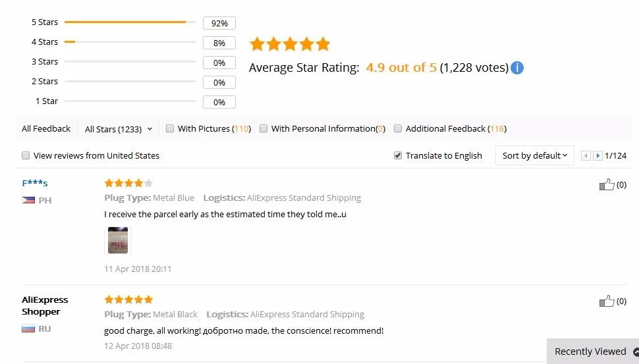Open the Recently Viewed tab
The width and height of the screenshot is (639, 364).
[x=590, y=351]
